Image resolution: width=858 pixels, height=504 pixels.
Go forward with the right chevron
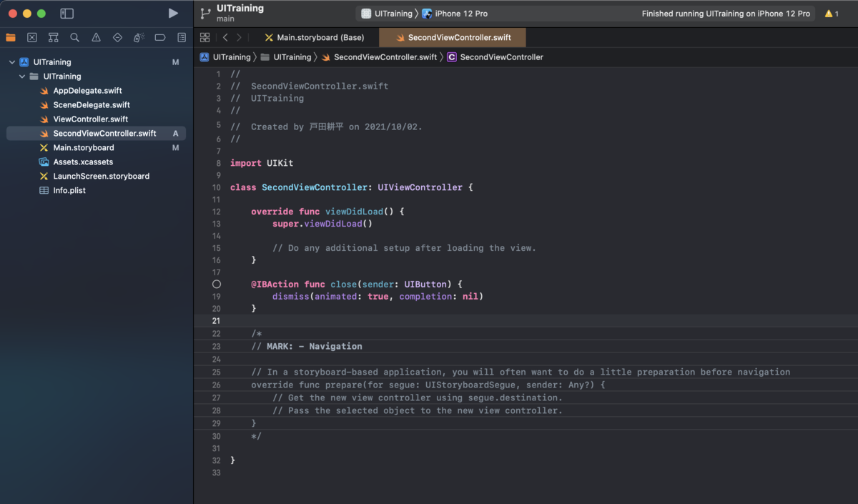(x=239, y=37)
